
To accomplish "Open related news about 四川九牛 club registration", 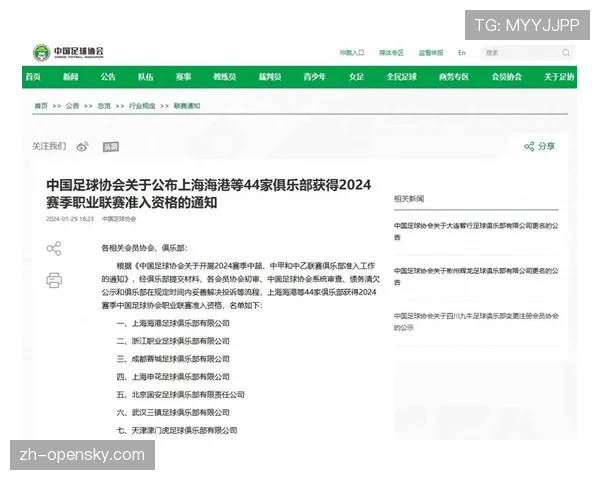I will click(476, 322).
